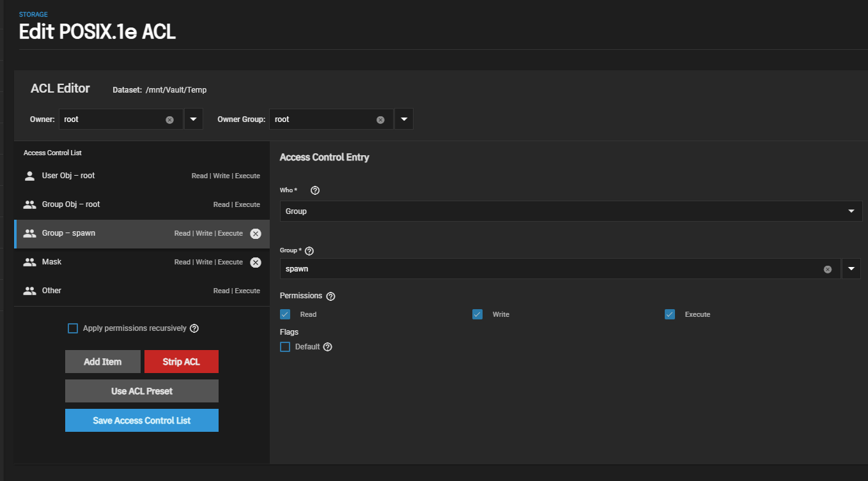Show help for the Group field

point(309,251)
